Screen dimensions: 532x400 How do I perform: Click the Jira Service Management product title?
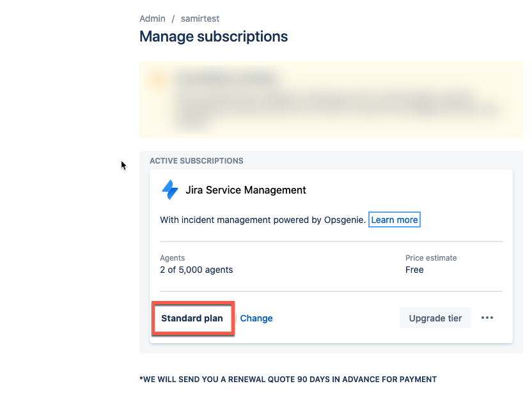tap(246, 190)
